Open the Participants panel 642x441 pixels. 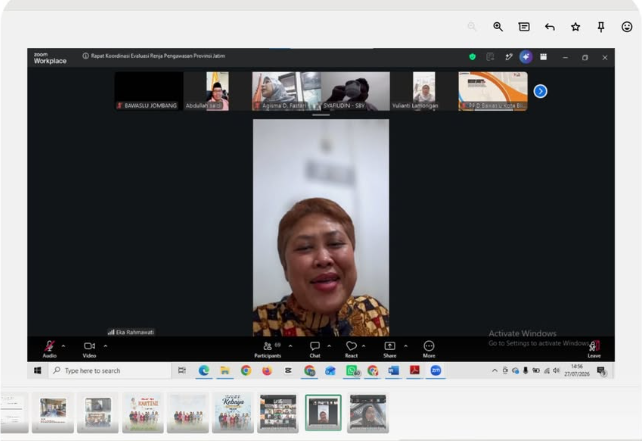[268, 349]
